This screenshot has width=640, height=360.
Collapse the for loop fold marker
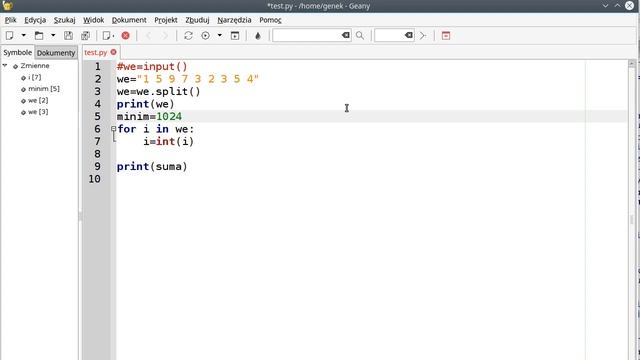pyautogui.click(x=113, y=129)
